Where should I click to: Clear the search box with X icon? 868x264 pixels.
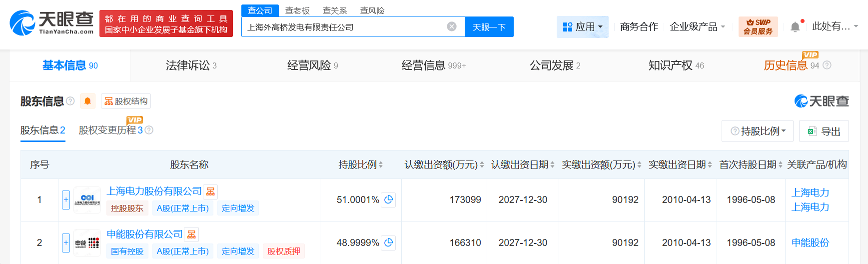coord(451,26)
